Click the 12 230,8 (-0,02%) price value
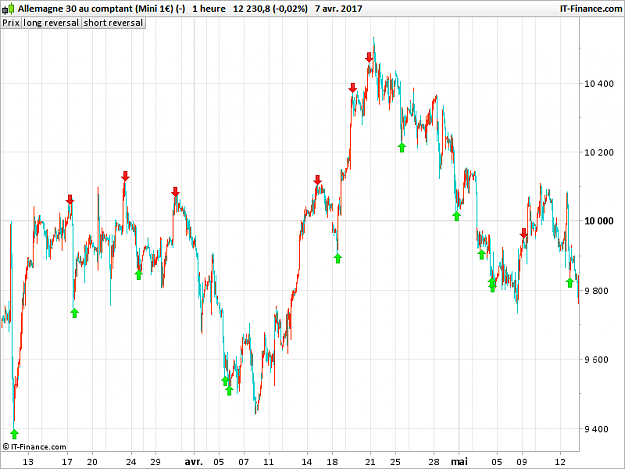Image resolution: width=625 pixels, height=469 pixels. pyautogui.click(x=270, y=8)
